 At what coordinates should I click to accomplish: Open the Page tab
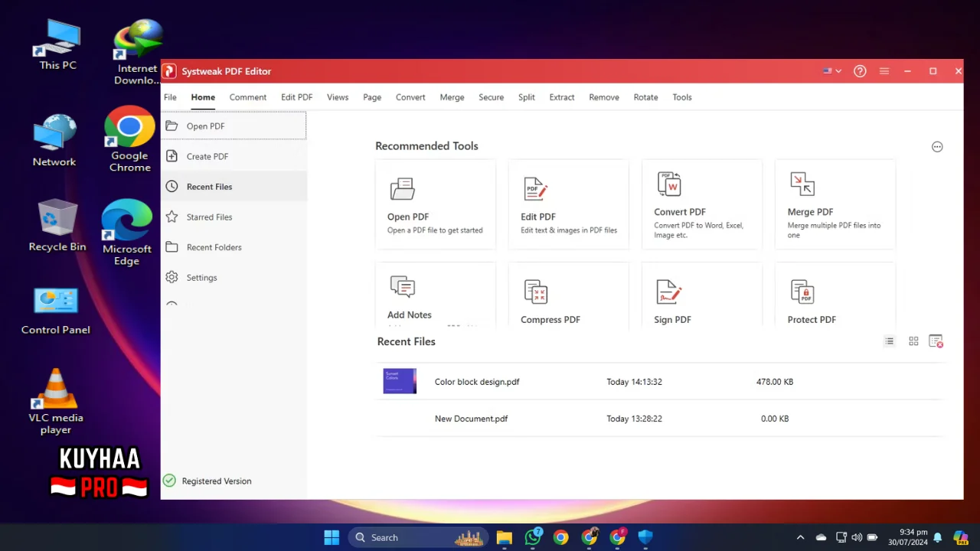point(372,97)
